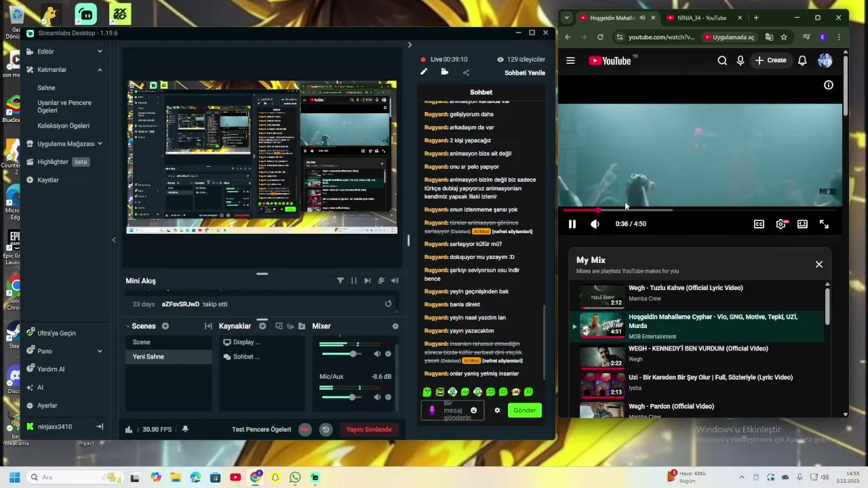Share the stream with share icon
Screen dimensions: 868x488
pyautogui.click(x=466, y=73)
